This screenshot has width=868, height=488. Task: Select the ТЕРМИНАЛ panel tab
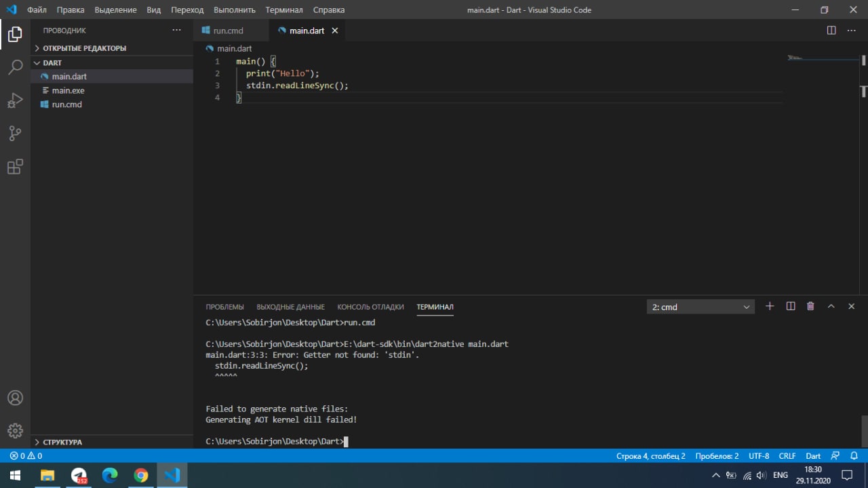coord(435,307)
